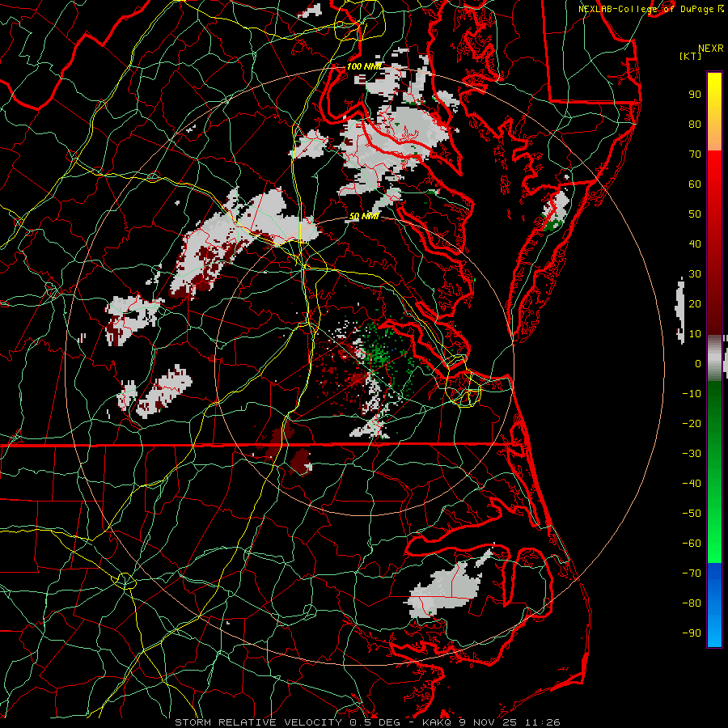Click the "80" value on the velocity scale

695,125
